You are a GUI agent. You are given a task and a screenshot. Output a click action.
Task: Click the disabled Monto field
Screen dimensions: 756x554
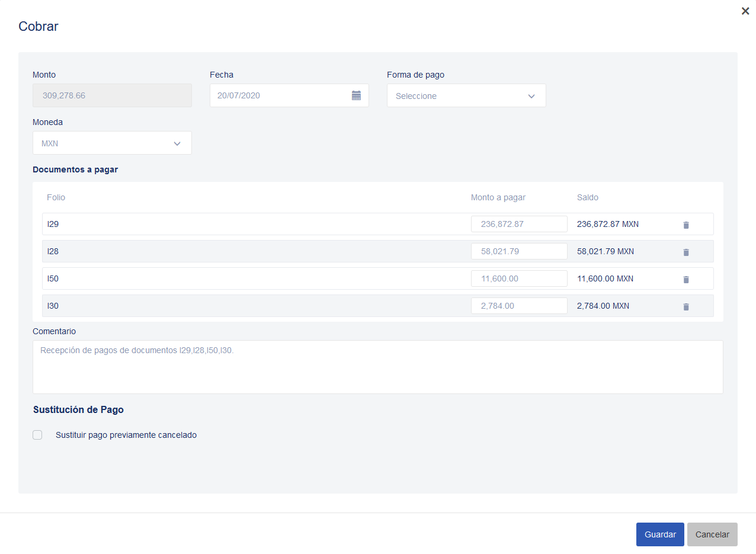tap(112, 95)
